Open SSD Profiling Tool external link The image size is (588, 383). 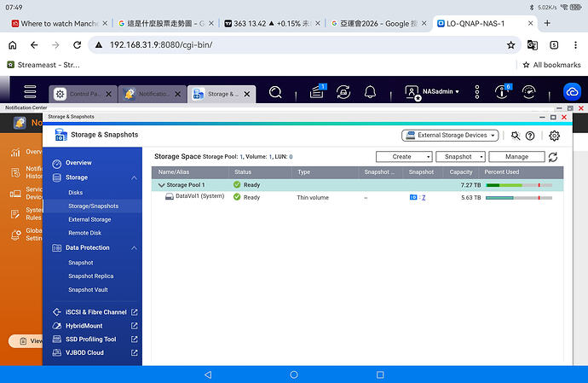[135, 339]
